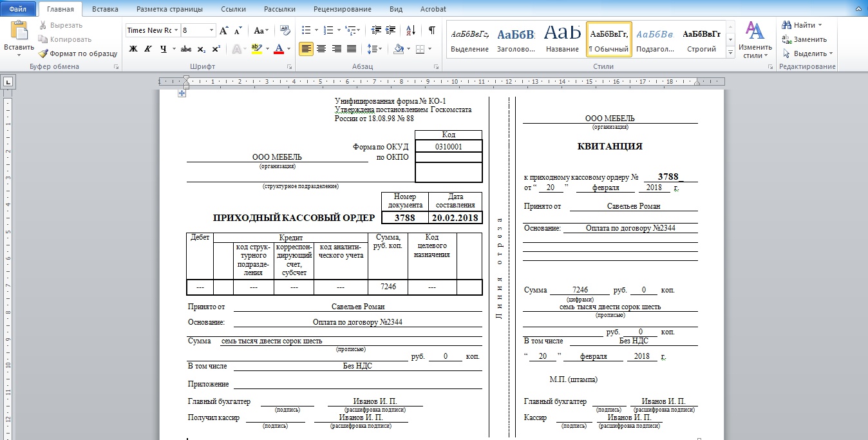Open the Change Case (Аа) dropdown
868x440 pixels.
(261, 30)
